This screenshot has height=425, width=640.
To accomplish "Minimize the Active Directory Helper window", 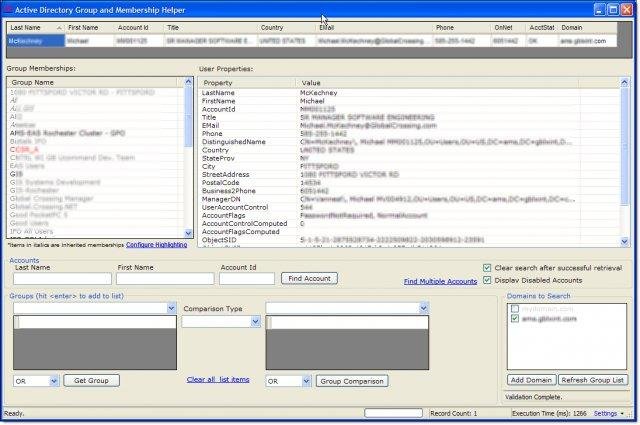I will pos(598,9).
